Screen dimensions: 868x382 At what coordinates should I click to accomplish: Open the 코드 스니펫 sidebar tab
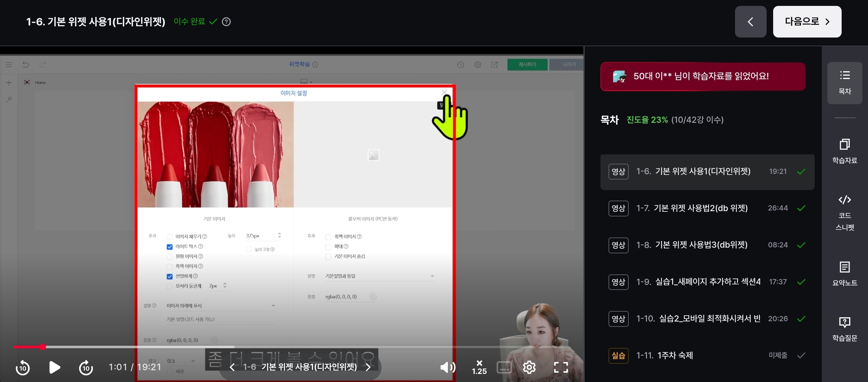point(844,213)
